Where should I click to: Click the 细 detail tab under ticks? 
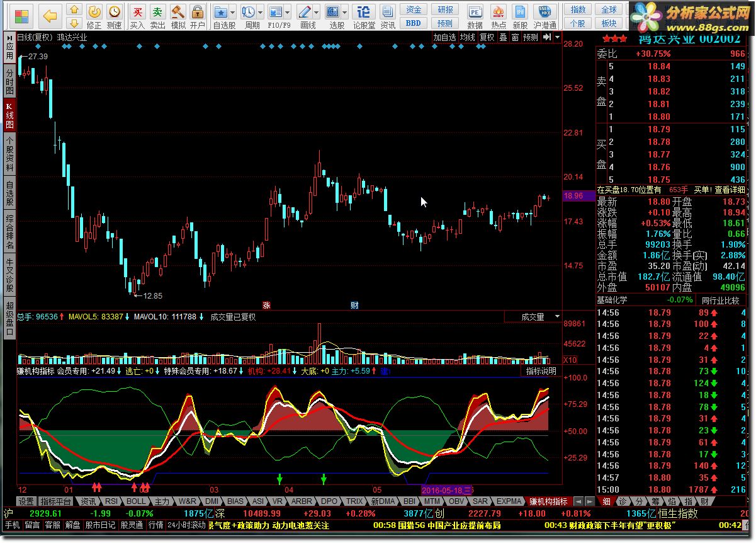coord(606,501)
